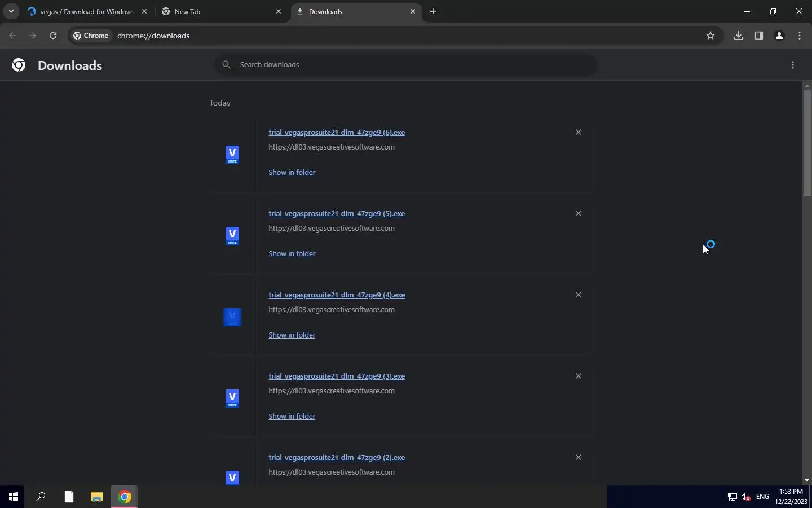
Task: Click the Chrome site info chip
Action: click(x=91, y=36)
